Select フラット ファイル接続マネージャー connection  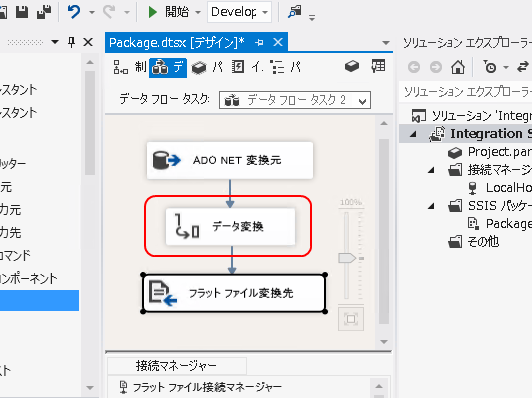point(201,387)
